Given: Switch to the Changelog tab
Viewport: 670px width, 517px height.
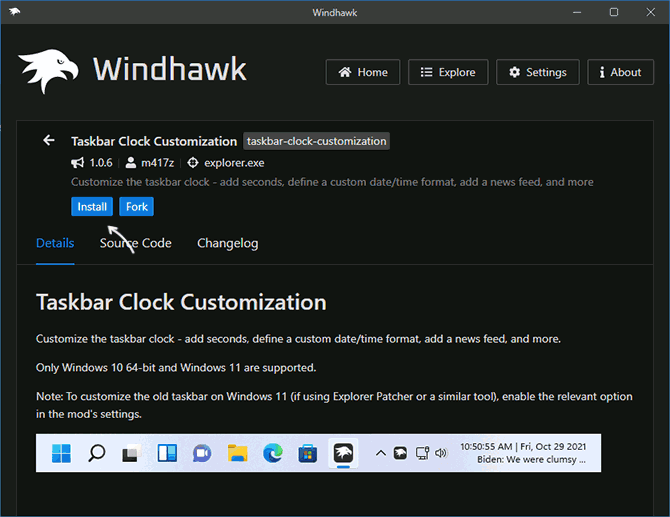Looking at the screenshot, I should click(227, 243).
